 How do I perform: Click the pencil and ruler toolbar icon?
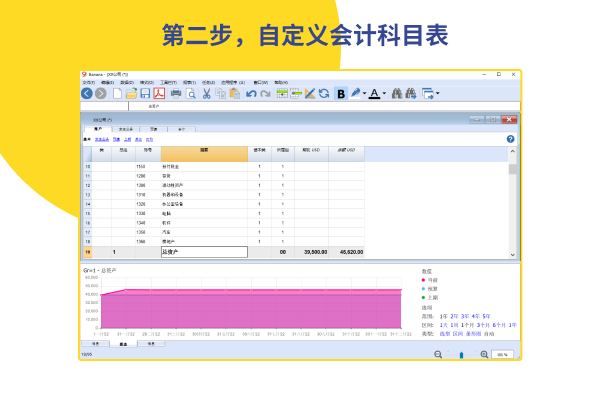pyautogui.click(x=310, y=93)
